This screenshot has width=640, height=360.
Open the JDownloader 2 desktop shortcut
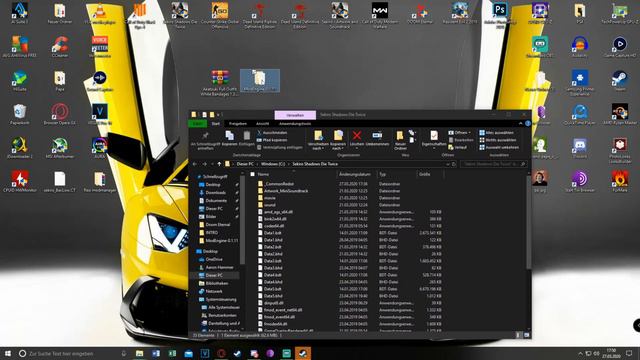[20, 148]
